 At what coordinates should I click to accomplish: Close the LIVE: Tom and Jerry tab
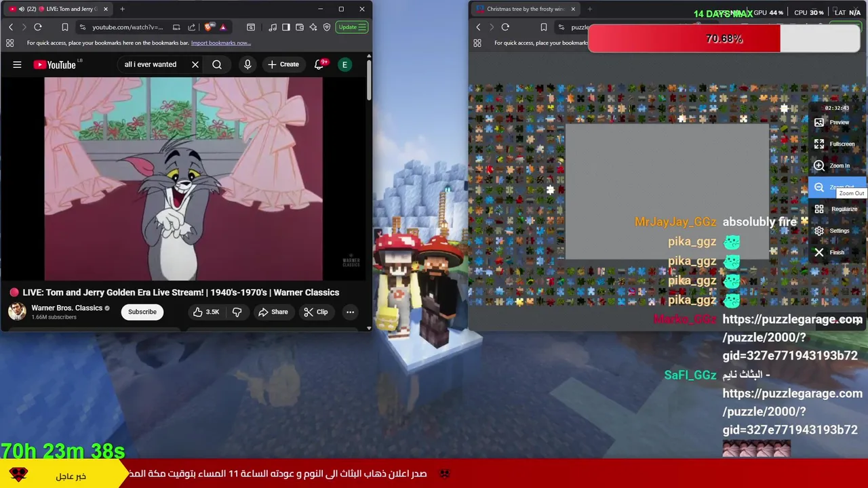[x=105, y=9]
